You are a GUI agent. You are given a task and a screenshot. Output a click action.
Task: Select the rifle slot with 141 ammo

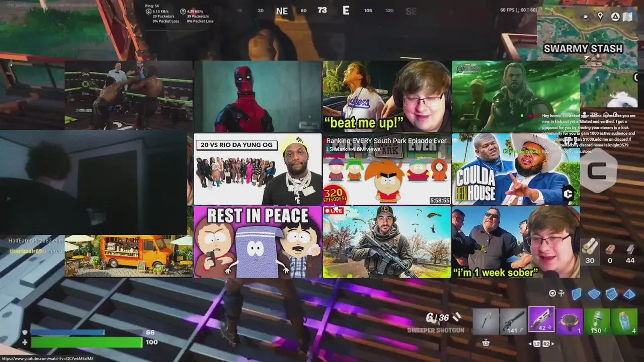pyautogui.click(x=513, y=321)
